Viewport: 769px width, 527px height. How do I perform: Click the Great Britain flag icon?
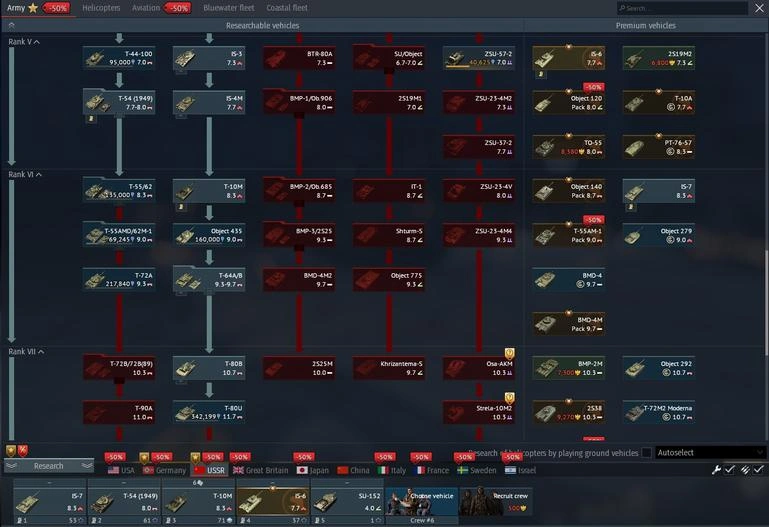pos(238,470)
